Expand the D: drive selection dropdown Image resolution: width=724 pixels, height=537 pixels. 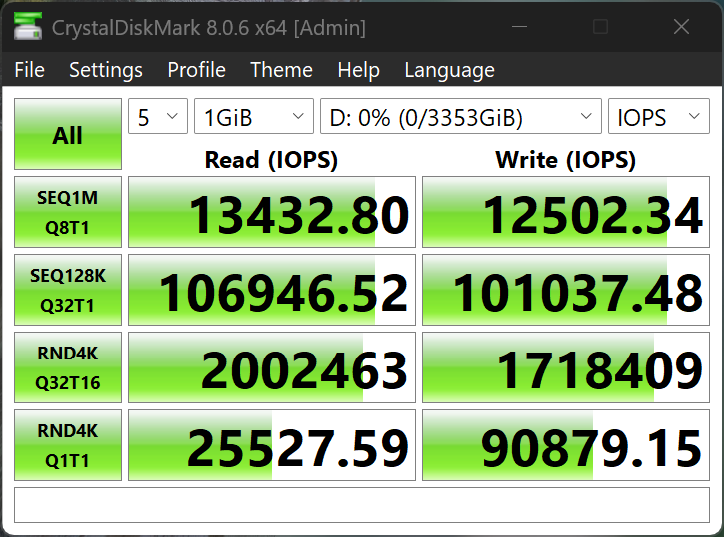pyautogui.click(x=461, y=116)
